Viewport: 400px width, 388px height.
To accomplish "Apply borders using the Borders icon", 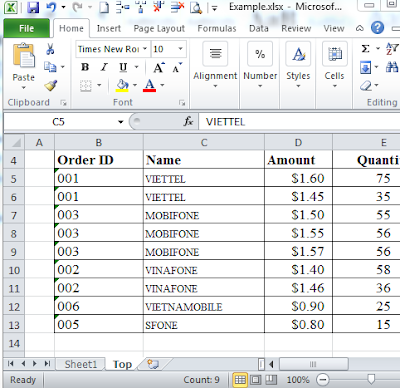I will coord(86,86).
